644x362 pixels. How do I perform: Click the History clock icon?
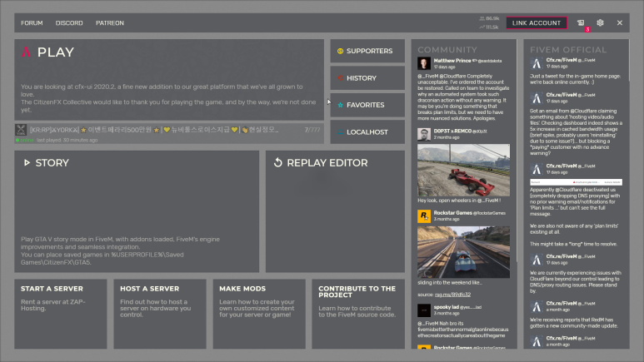click(x=340, y=78)
